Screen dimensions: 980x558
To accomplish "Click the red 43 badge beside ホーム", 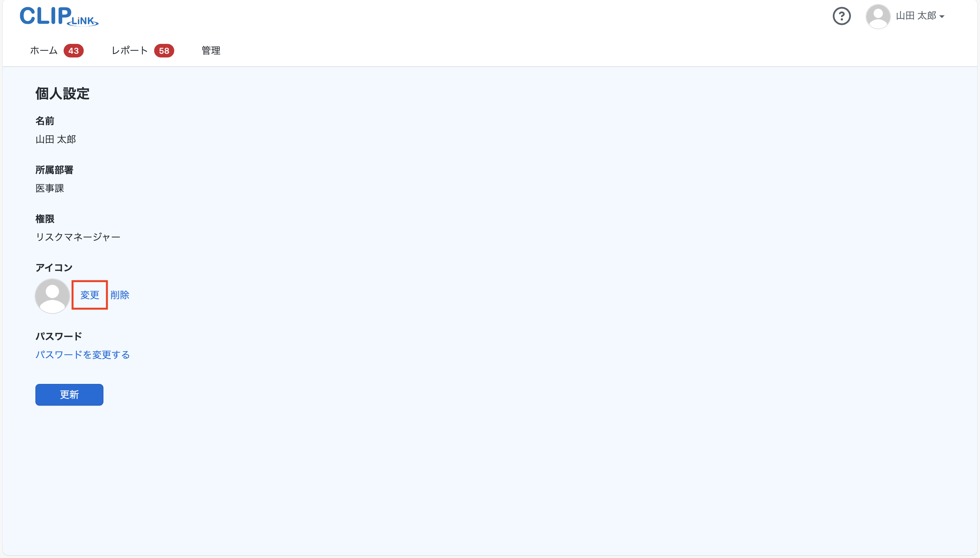I will coord(73,51).
